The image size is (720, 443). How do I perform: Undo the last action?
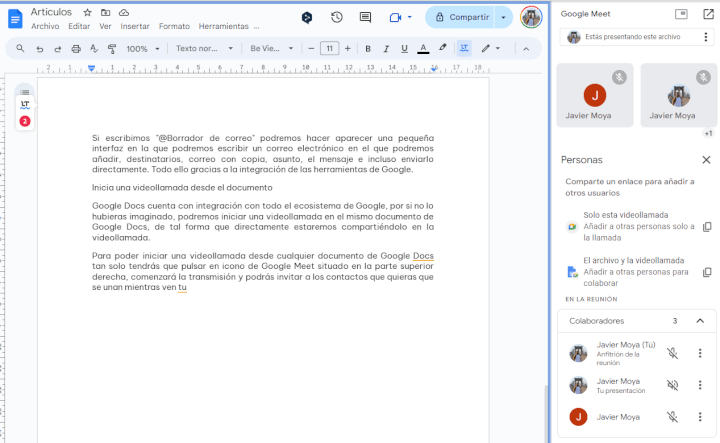click(x=39, y=49)
